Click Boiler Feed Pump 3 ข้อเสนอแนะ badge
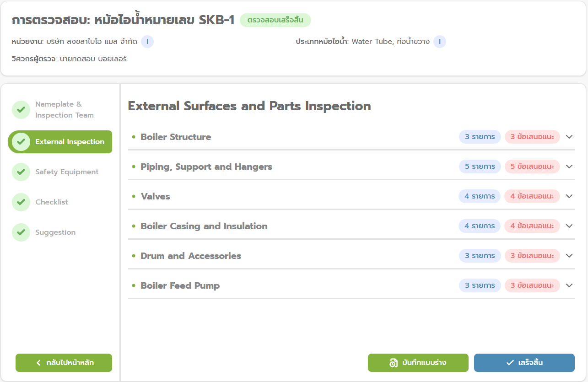 [x=532, y=285]
